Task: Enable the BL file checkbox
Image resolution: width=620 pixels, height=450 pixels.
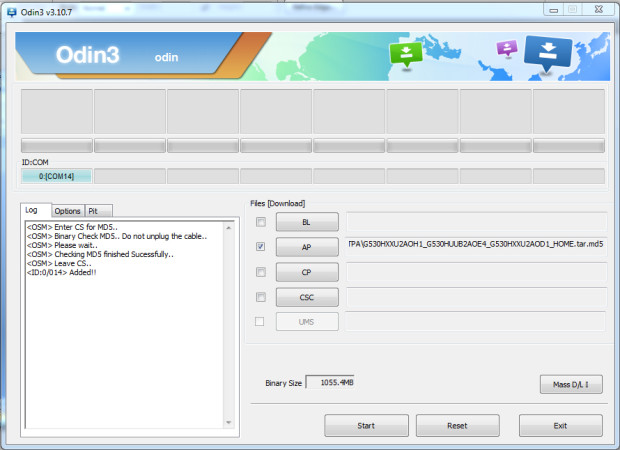Action: point(261,222)
